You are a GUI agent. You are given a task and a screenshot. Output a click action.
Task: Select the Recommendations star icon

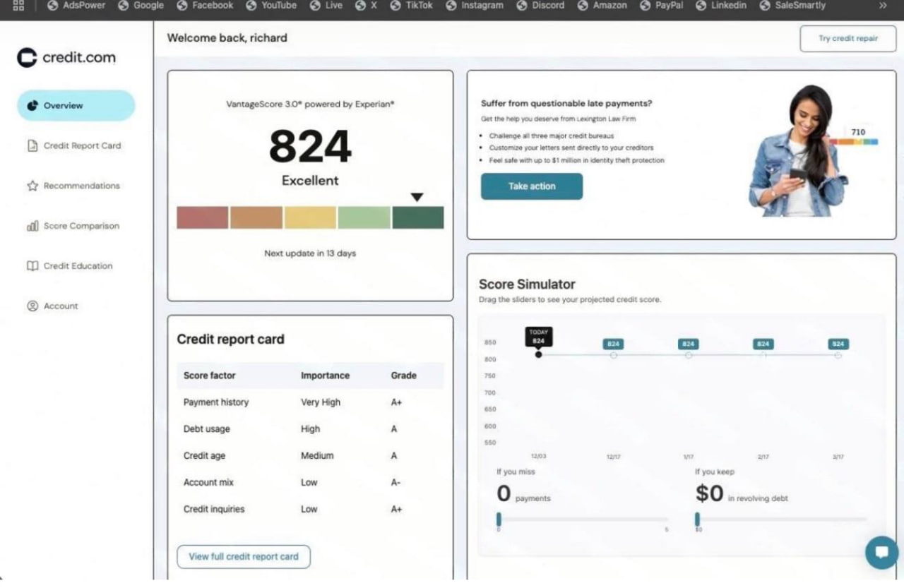(32, 186)
